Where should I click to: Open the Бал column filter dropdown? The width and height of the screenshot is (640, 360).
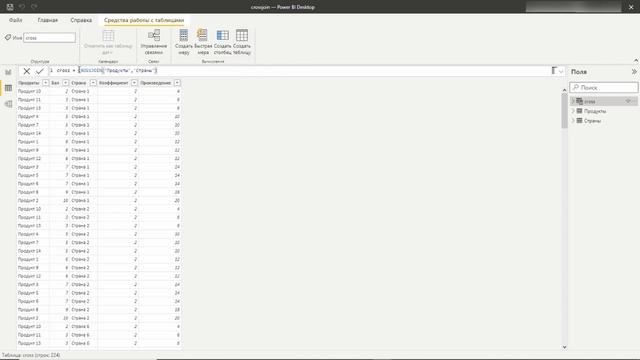[x=65, y=83]
